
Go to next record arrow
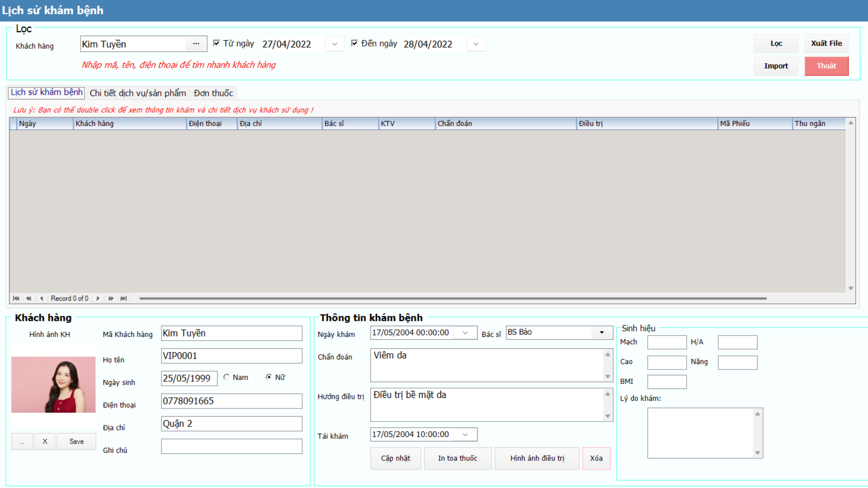[x=98, y=298]
